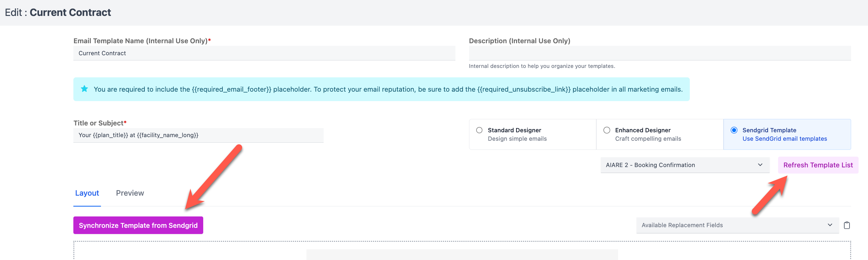The width and height of the screenshot is (868, 260).
Task: Click the clipboard copy icon beside Available Replacement Fields
Action: tap(847, 225)
